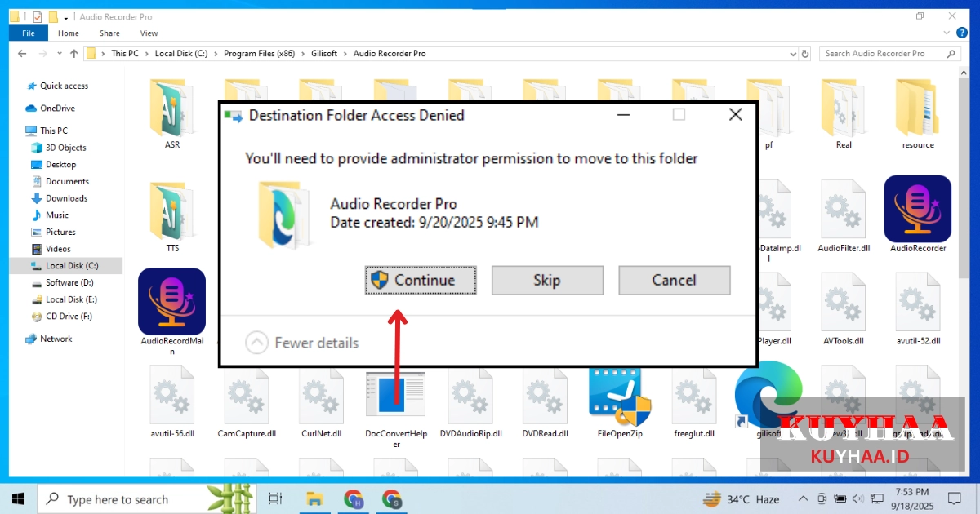Switch to the View ribbon tab
The width and height of the screenshot is (980, 514).
149,33
